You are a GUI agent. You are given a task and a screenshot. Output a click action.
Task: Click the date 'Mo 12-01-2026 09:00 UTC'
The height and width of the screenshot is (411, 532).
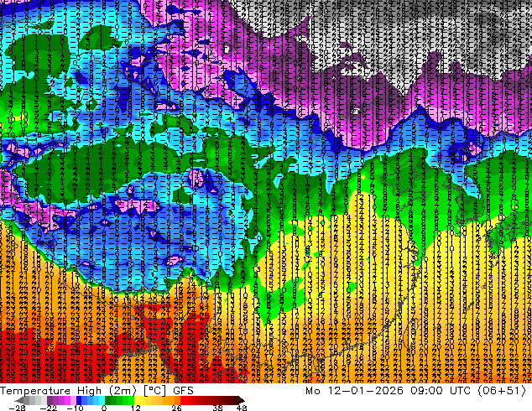click(389, 391)
